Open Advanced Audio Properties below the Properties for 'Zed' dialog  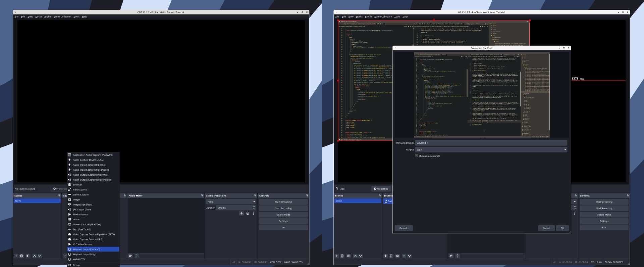coord(451,256)
